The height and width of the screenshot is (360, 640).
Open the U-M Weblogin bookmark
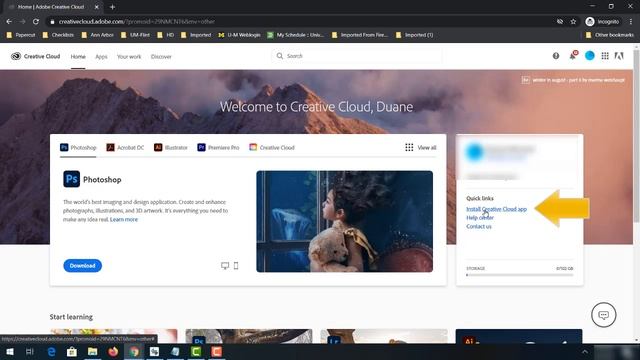(240, 35)
